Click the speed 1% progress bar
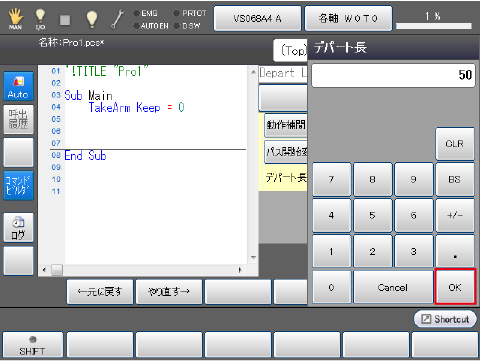This screenshot has height=361, width=480. point(434,26)
